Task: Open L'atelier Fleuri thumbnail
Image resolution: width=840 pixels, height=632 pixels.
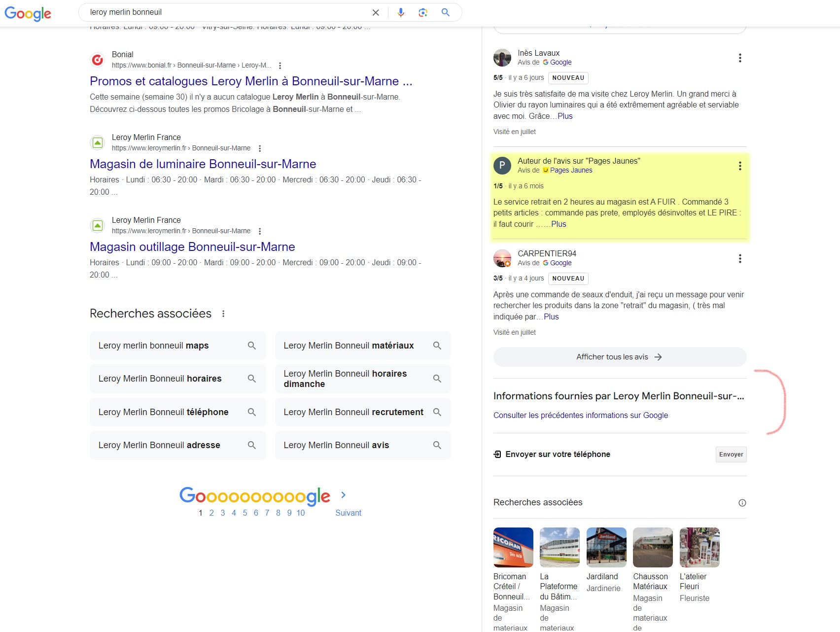Action: click(x=700, y=547)
